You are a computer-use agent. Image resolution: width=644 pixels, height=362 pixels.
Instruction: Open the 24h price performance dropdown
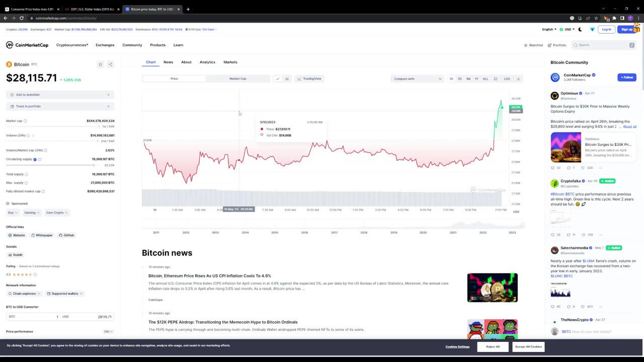108,332
